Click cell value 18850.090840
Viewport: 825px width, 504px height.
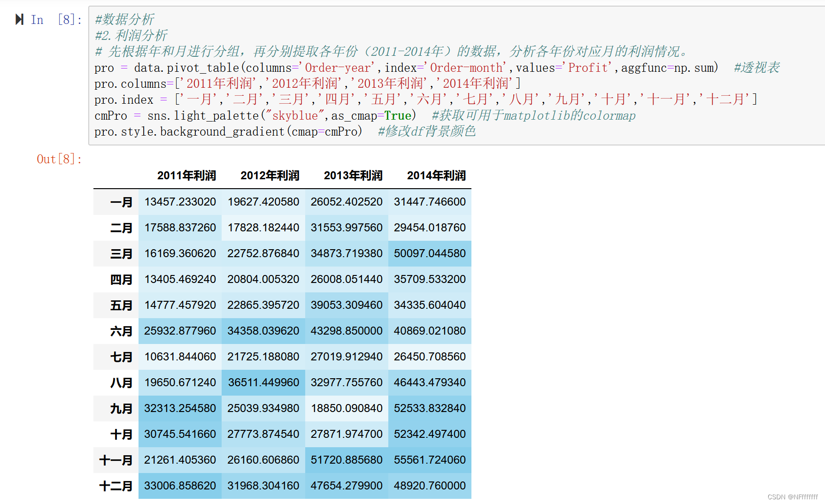(x=347, y=408)
